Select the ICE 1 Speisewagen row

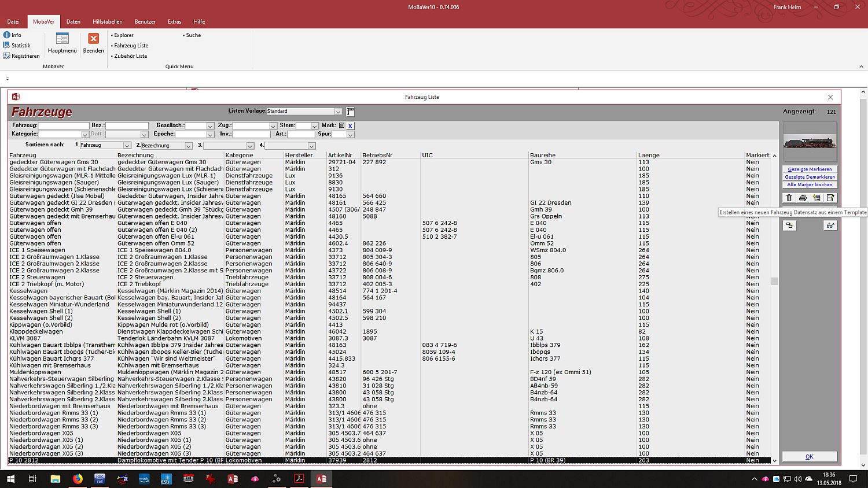tap(389, 250)
